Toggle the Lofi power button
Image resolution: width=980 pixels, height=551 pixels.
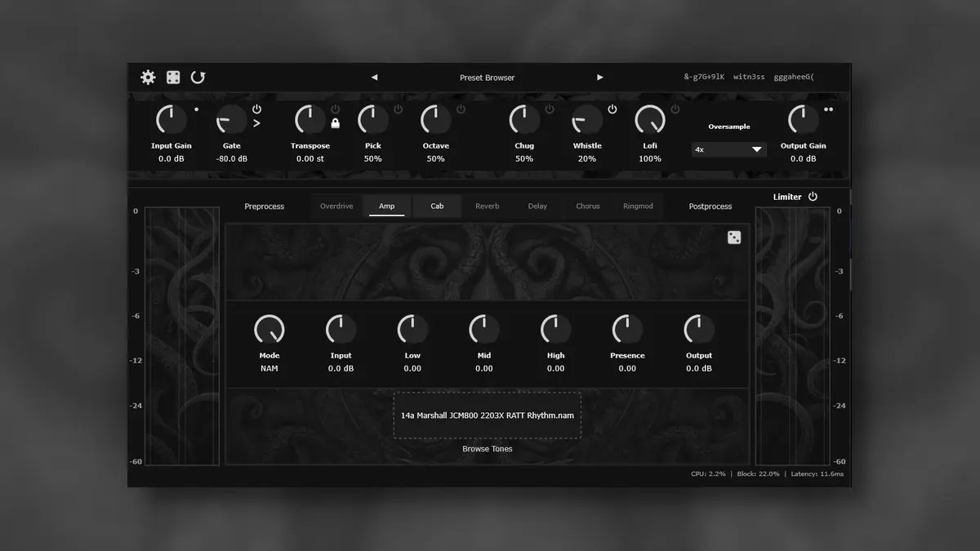click(675, 109)
